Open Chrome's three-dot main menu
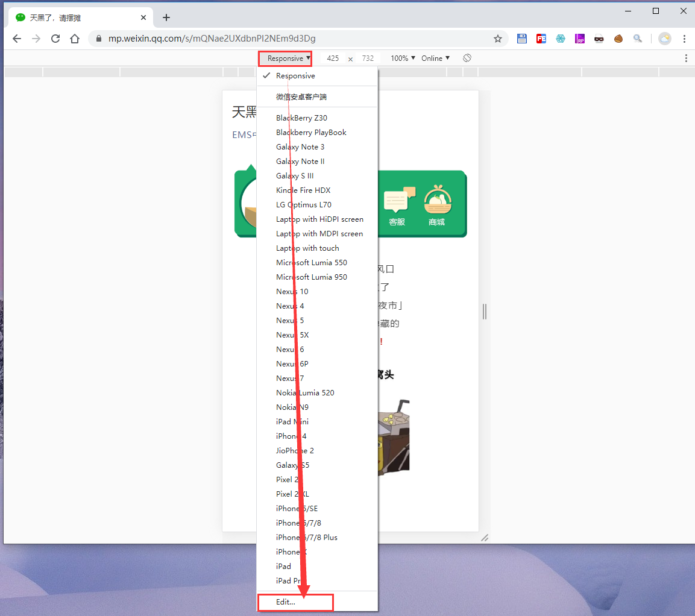 click(684, 39)
